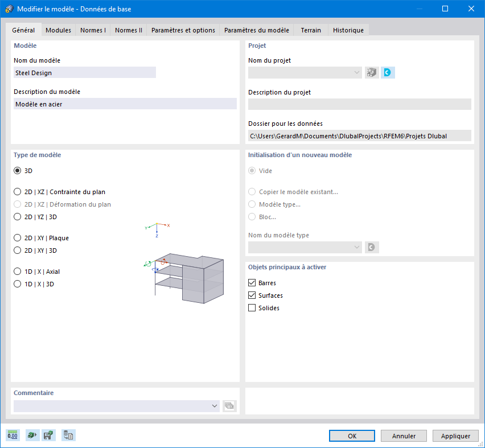Select 2D | YZ | 3D option
This screenshot has width=485, height=448.
pyautogui.click(x=17, y=217)
